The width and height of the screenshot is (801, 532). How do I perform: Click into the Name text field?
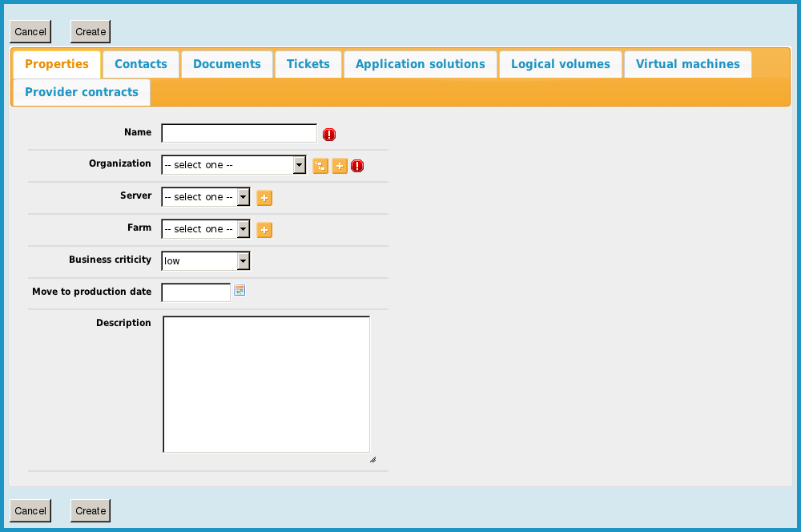(239, 133)
